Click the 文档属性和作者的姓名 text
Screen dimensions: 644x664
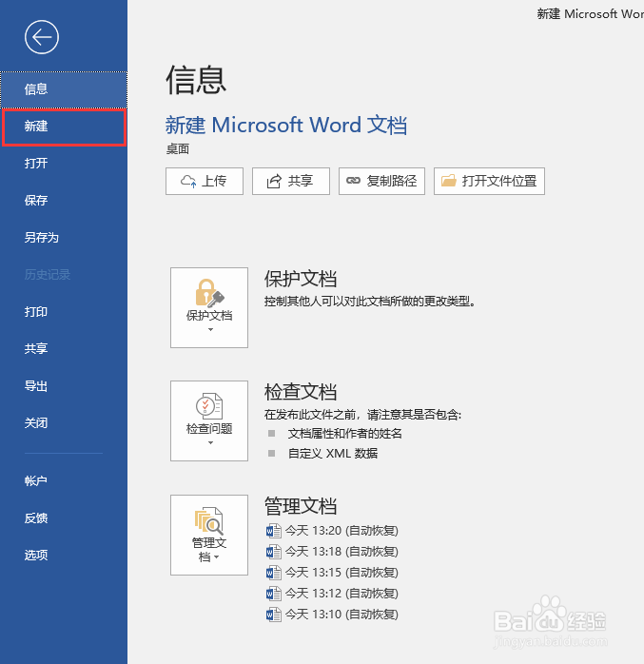point(344,434)
